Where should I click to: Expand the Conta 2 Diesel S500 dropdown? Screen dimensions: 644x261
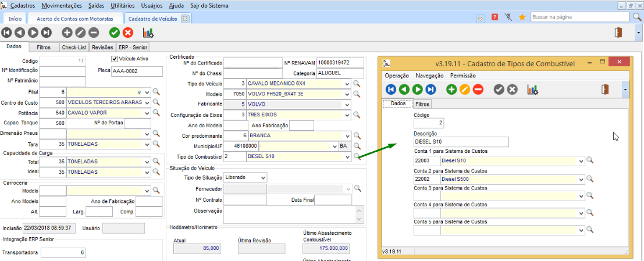tap(581, 180)
